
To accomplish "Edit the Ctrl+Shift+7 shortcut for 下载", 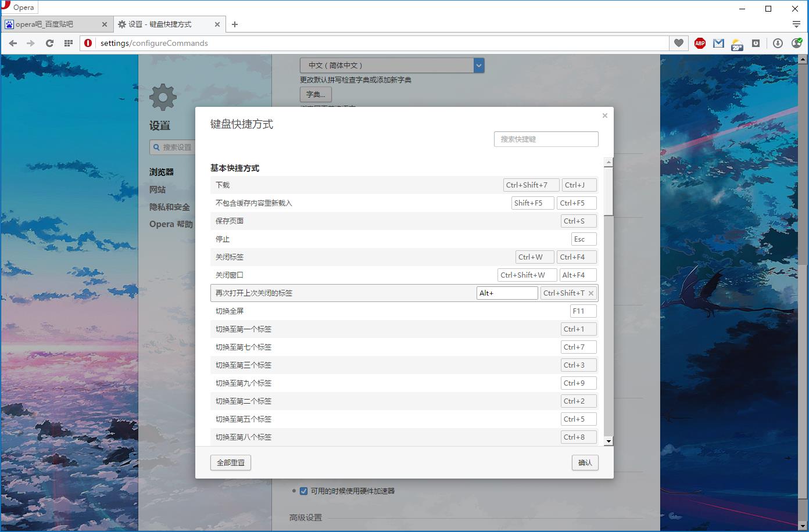I will click(x=531, y=185).
